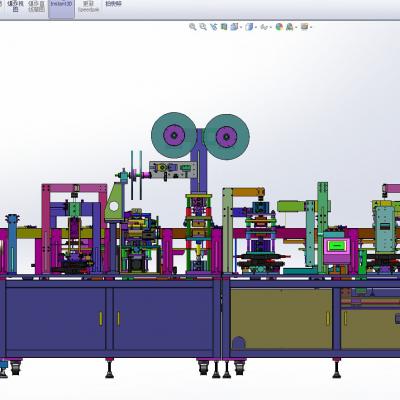Expand the arrow beside View Settings
Screen dimensions: 400x400
[310, 27]
